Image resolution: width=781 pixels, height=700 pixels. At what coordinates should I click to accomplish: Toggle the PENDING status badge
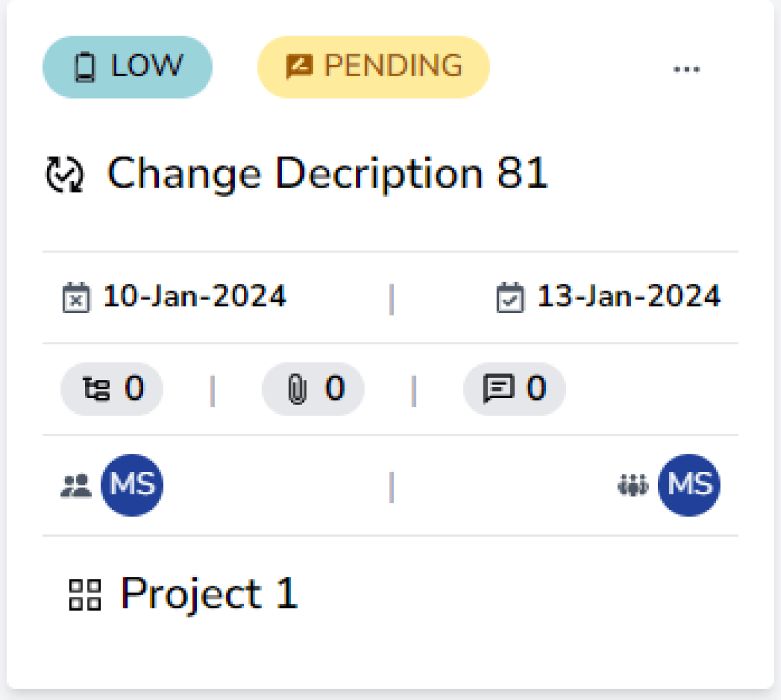[371, 66]
